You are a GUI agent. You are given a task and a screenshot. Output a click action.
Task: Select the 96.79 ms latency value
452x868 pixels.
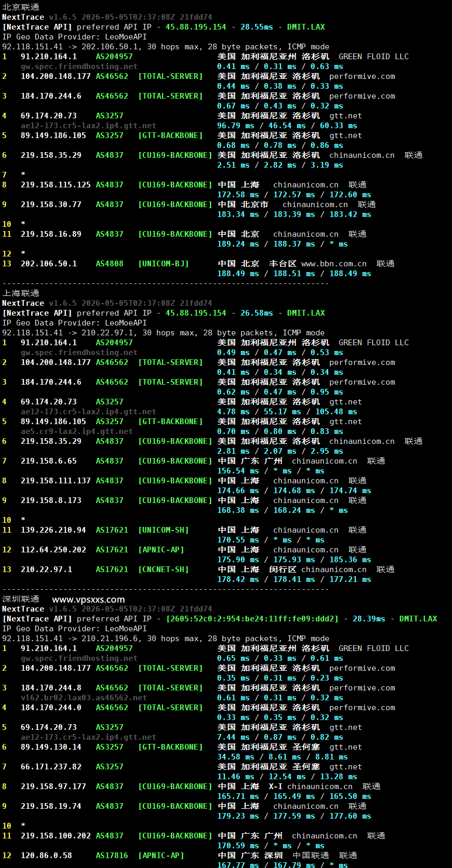236,126
